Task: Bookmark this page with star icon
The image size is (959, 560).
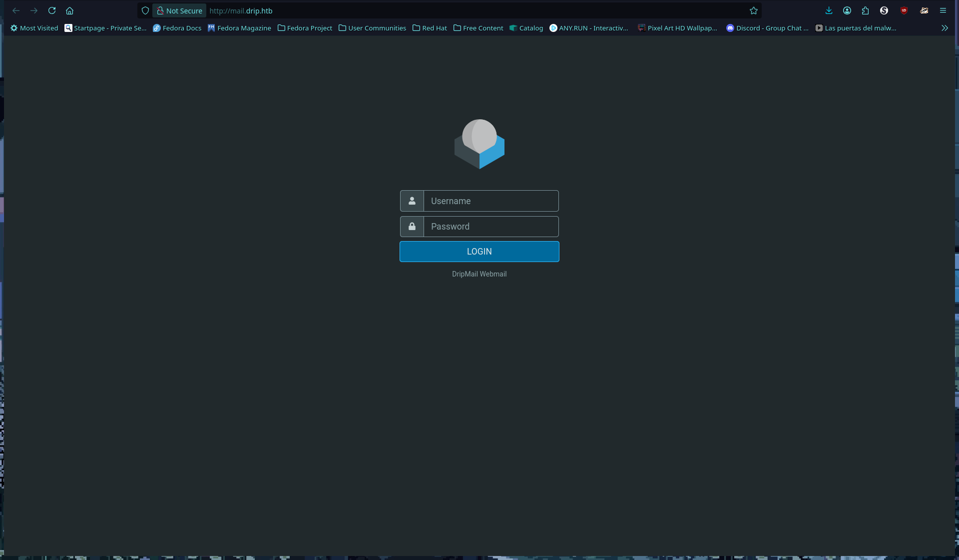Action: 753,10
